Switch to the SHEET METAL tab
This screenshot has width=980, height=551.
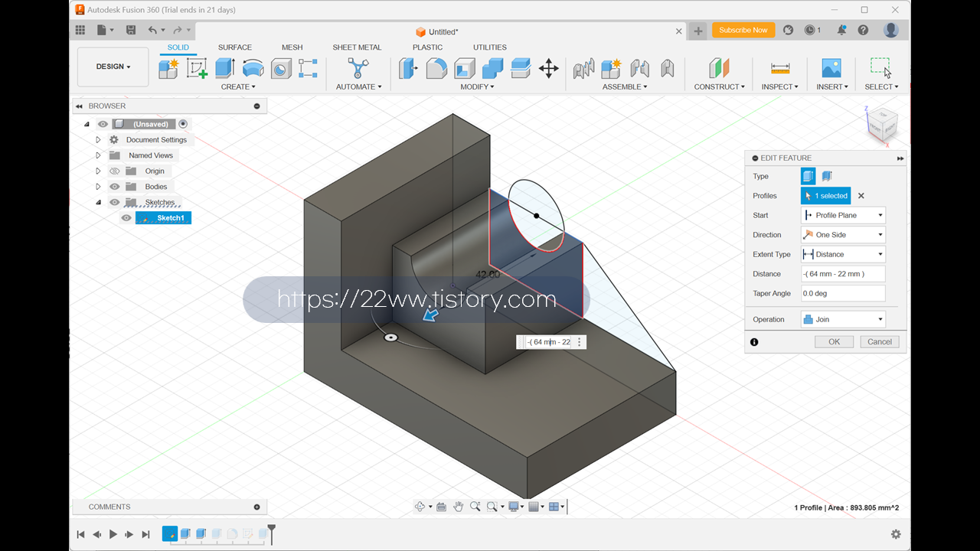357,47
